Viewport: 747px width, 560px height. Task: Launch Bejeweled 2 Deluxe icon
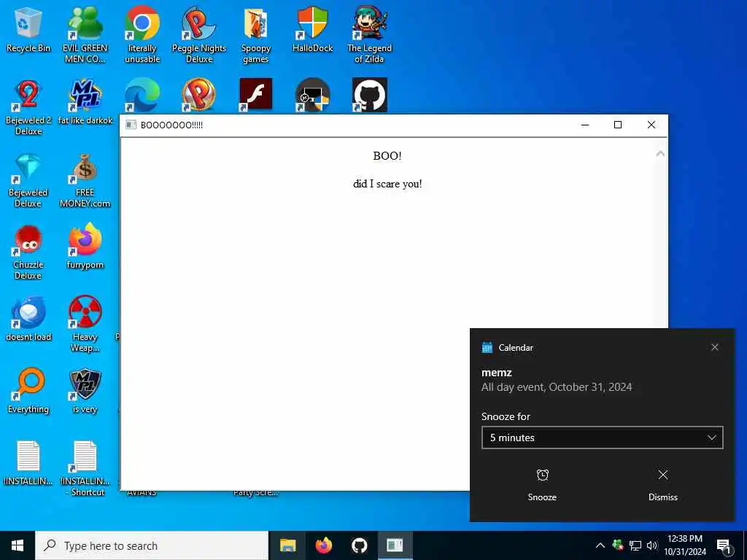tap(28, 107)
